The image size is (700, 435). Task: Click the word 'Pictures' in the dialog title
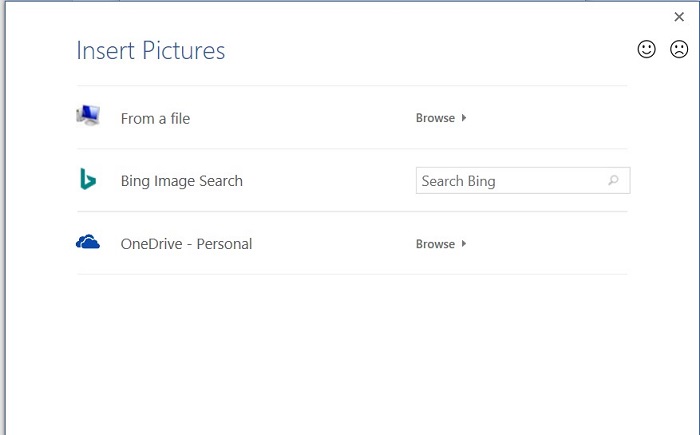tap(186, 51)
